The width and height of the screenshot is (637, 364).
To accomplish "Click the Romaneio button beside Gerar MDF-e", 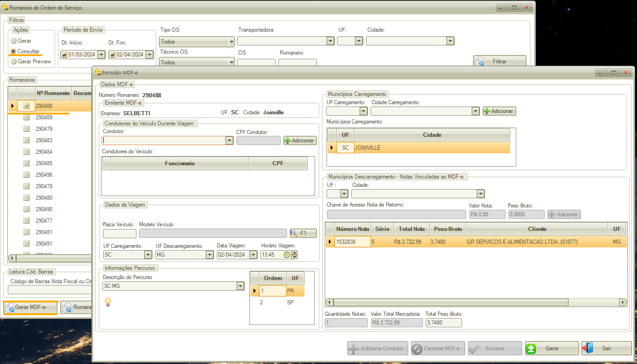I will [76, 308].
